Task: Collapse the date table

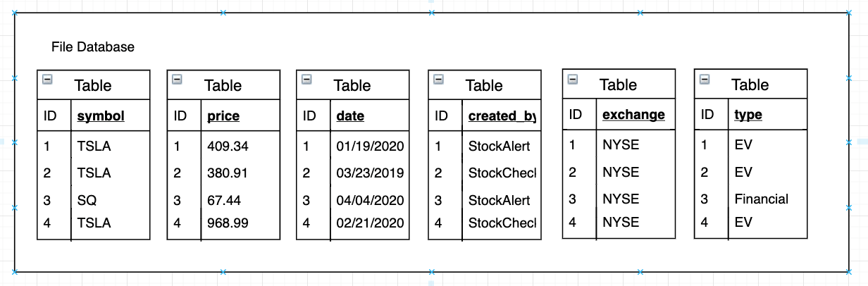Action: pyautogui.click(x=306, y=80)
